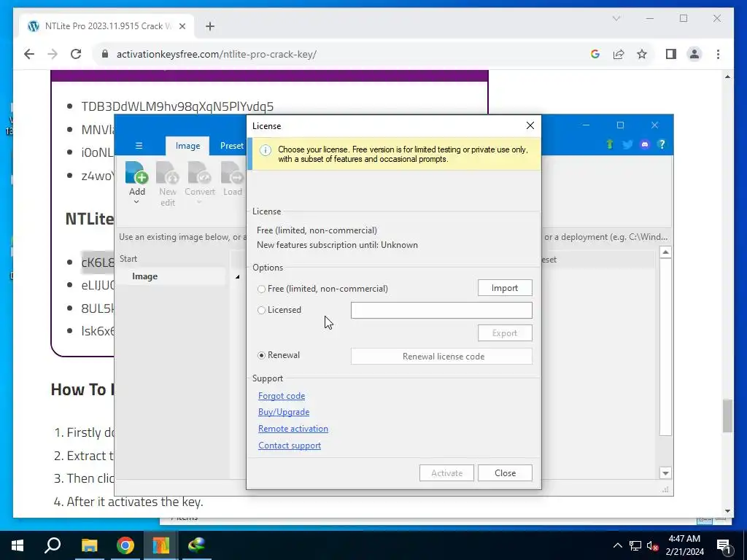The height and width of the screenshot is (560, 747).
Task: Click the Export button in License dialog
Action: click(505, 332)
